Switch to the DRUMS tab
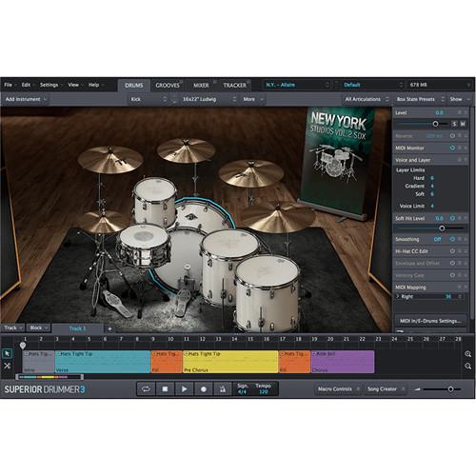This screenshot has height=476, width=476. pyautogui.click(x=133, y=85)
